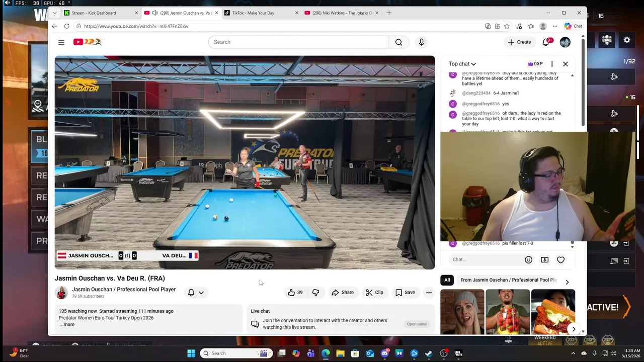This screenshot has width=644, height=362.
Task: Open the blonde woman Shorts thumbnail
Action: tap(462, 312)
